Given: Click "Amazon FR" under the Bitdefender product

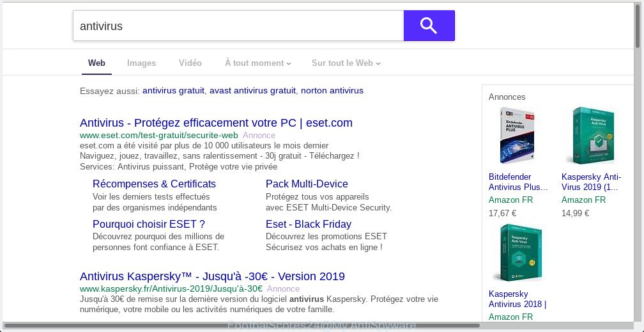Looking at the screenshot, I should coord(510,200).
